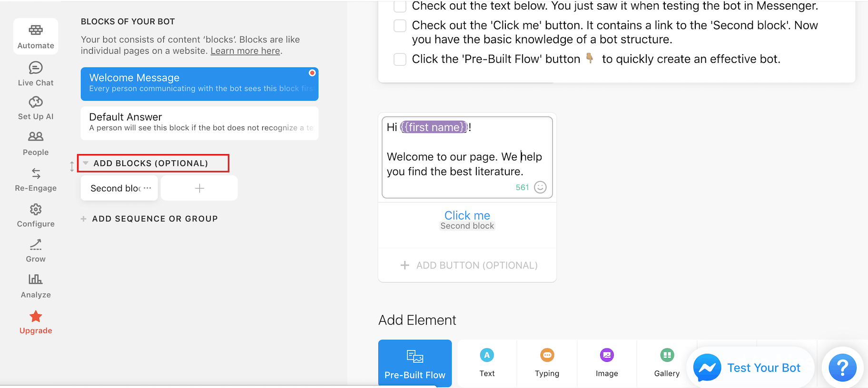Open Analyze bar chart icon

click(36, 279)
